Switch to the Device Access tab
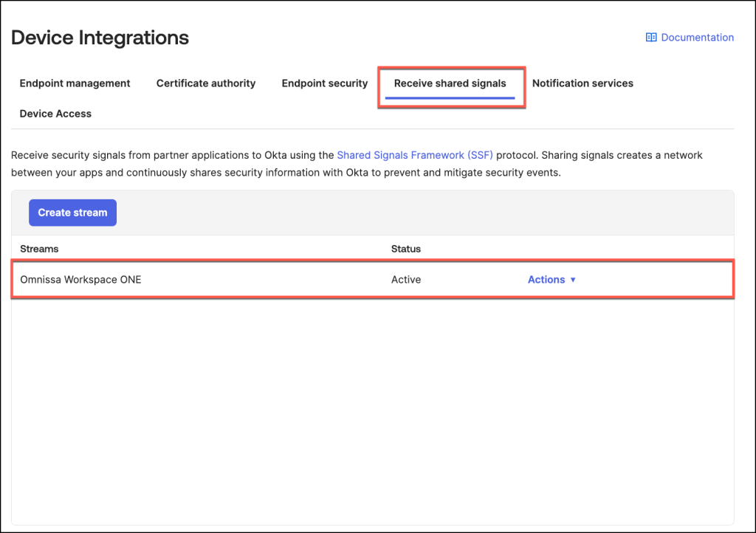 pyautogui.click(x=55, y=114)
